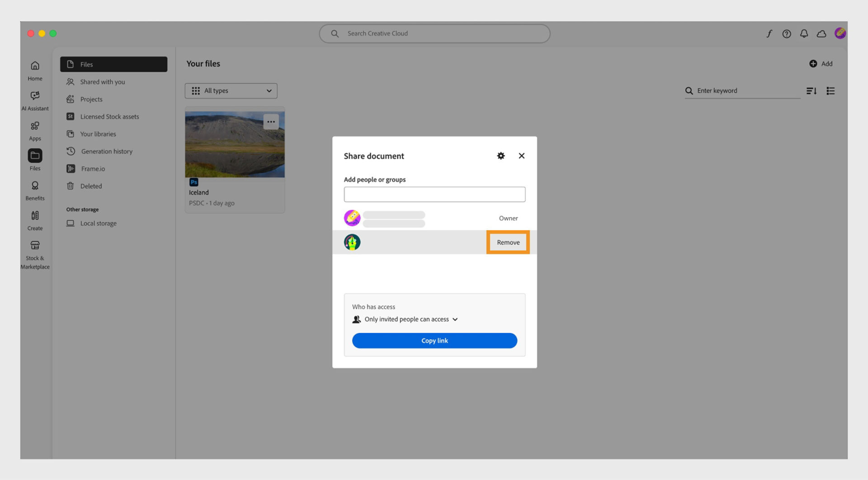Open the help question mark icon

click(x=787, y=33)
